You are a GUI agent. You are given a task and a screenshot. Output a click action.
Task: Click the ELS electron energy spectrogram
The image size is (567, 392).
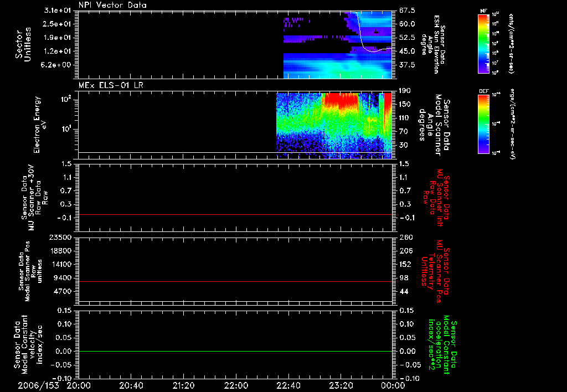[x=334, y=125]
